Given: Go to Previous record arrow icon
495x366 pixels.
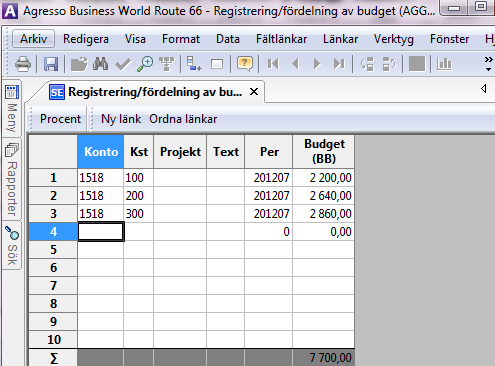Looking at the screenshot, I should 295,64.
